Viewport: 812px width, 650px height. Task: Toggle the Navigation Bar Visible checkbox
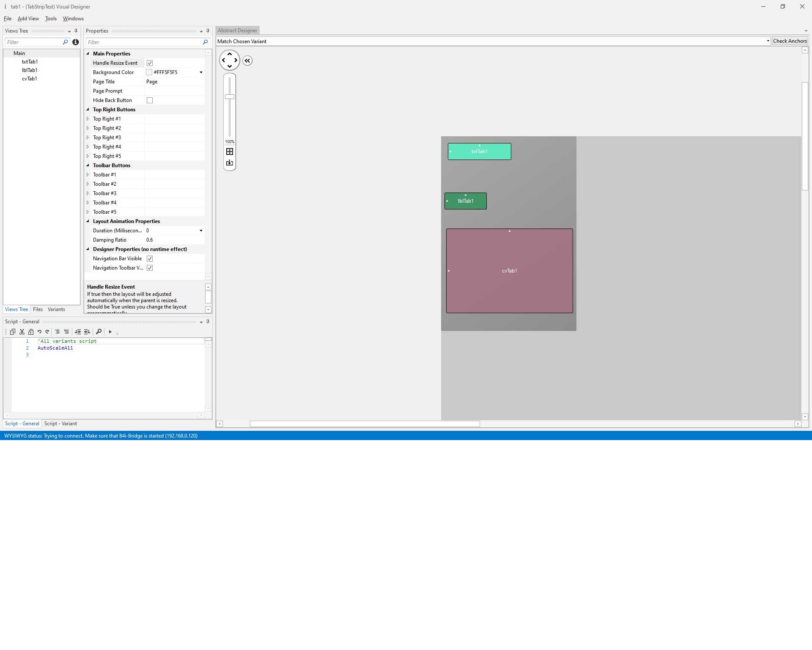[x=150, y=259]
